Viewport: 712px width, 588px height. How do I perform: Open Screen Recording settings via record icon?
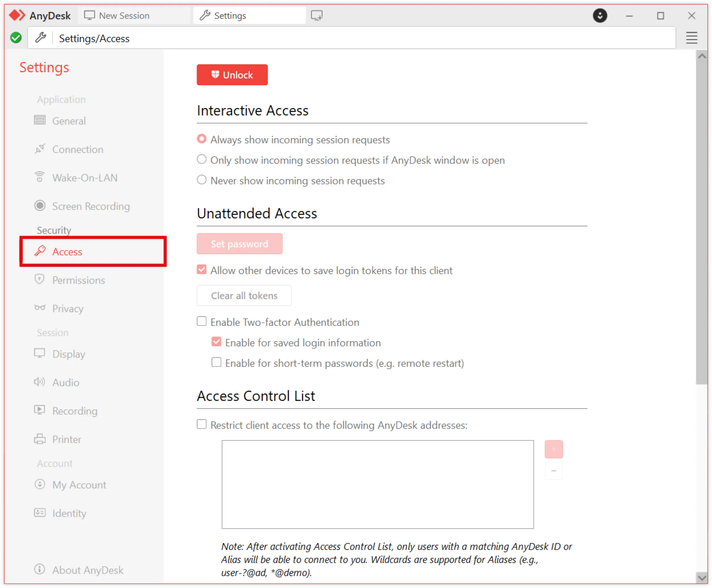40,205
